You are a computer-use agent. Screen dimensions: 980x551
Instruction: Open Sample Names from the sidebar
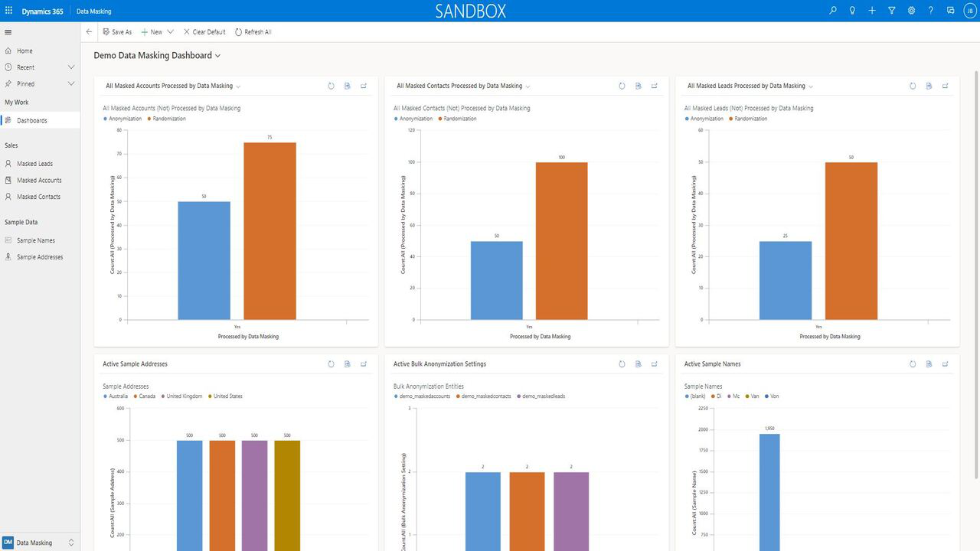(x=36, y=240)
